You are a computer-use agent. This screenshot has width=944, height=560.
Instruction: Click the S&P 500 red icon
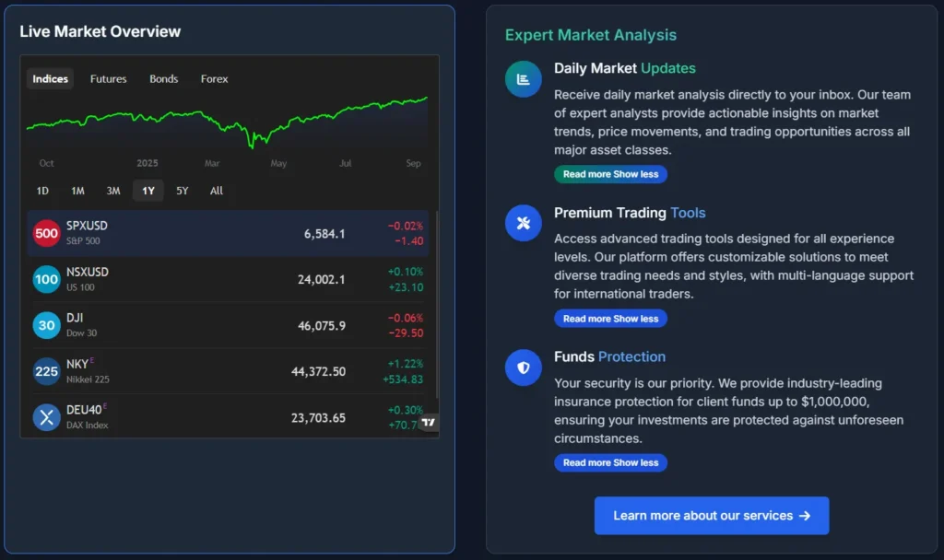coord(46,233)
